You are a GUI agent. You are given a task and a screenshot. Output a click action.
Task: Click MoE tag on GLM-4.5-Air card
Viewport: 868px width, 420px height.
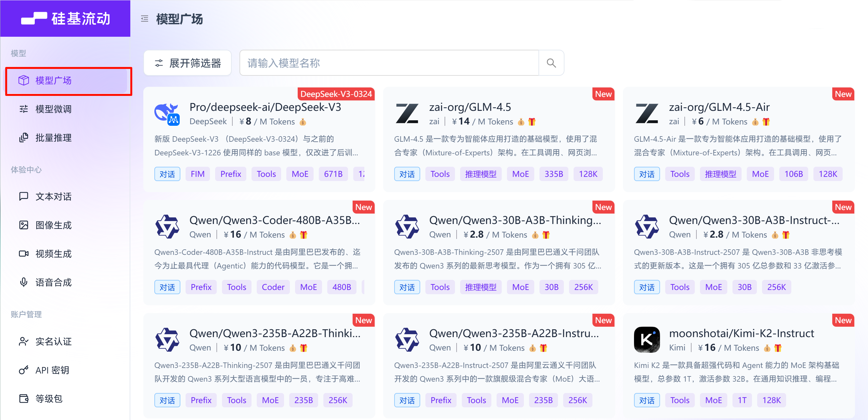click(x=760, y=174)
